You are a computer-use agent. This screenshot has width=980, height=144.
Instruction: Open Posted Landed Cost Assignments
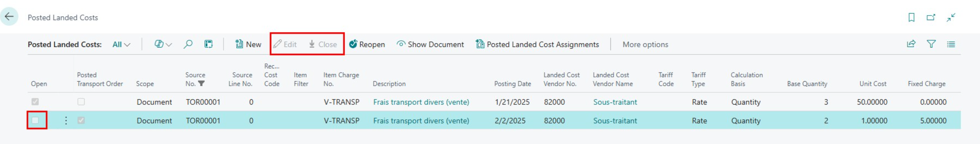coord(537,44)
